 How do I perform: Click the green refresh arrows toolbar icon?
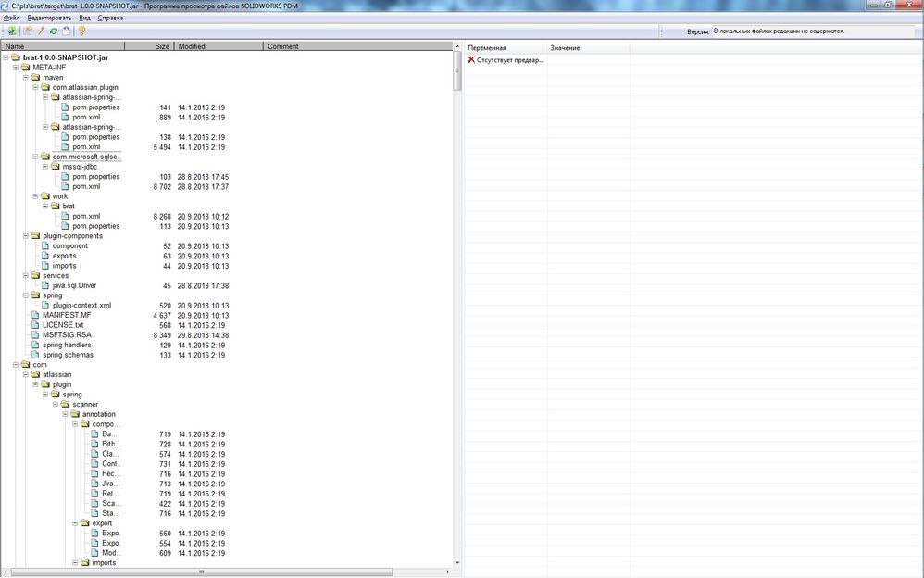click(x=54, y=31)
